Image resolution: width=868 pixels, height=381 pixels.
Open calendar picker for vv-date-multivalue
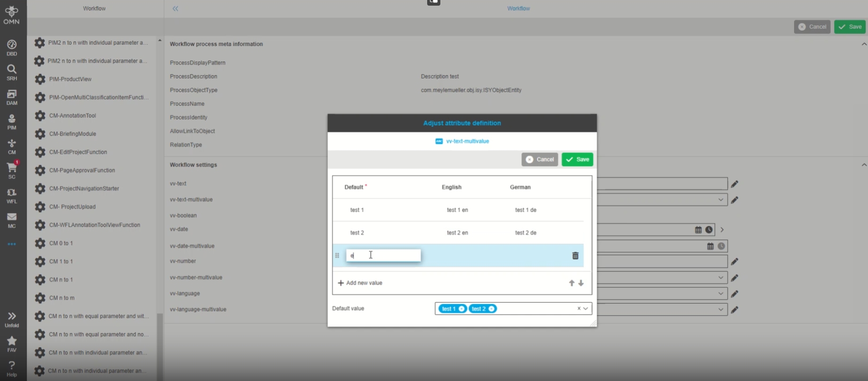pos(710,246)
